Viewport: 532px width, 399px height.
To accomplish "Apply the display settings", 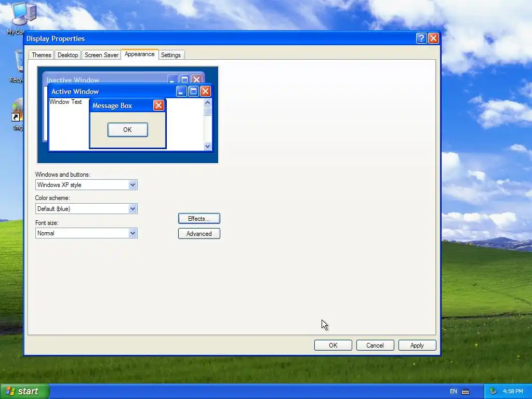I will 417,345.
